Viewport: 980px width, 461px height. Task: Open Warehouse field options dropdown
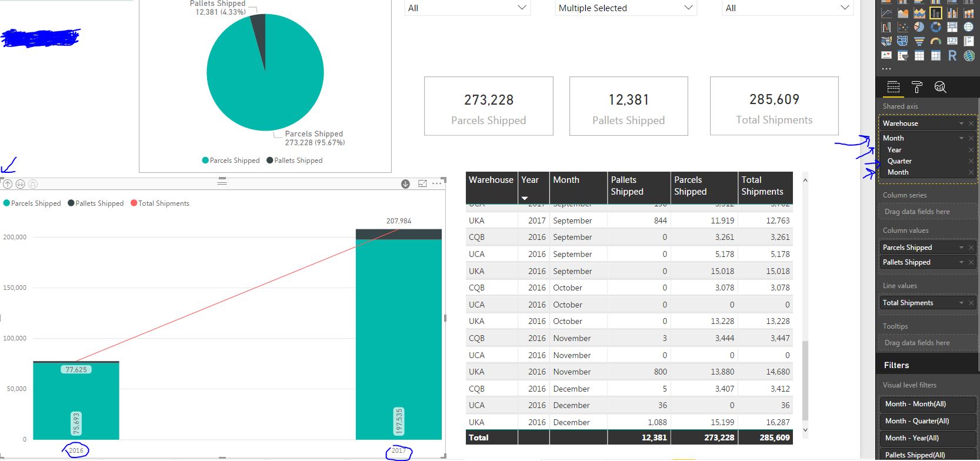point(961,123)
